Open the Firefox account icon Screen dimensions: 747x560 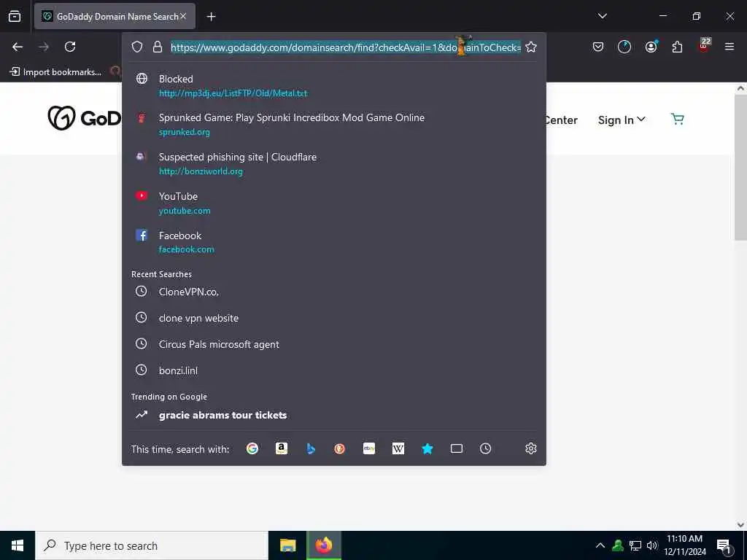coord(651,47)
